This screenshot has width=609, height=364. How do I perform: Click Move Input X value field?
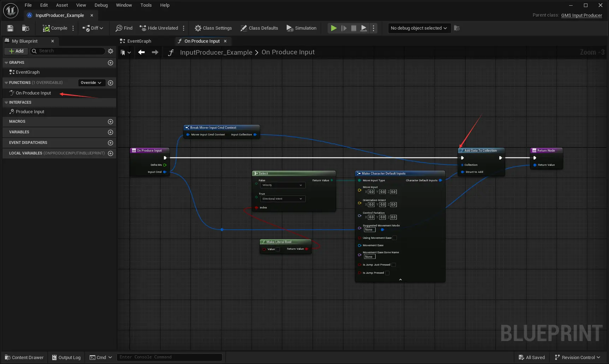pos(371,192)
